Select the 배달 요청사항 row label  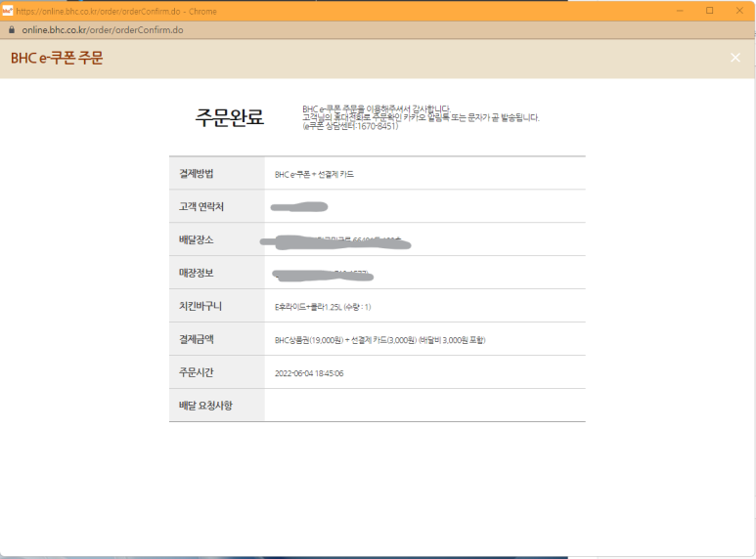206,406
